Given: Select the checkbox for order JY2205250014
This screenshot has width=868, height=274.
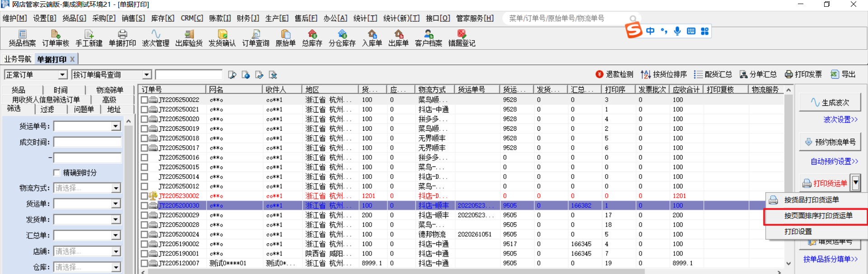Looking at the screenshot, I should pos(144,177).
